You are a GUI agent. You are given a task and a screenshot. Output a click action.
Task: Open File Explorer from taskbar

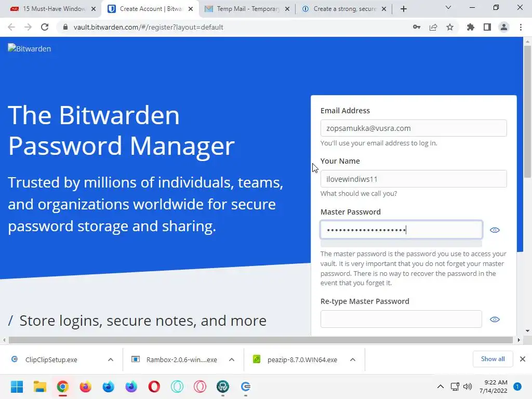coord(39,387)
